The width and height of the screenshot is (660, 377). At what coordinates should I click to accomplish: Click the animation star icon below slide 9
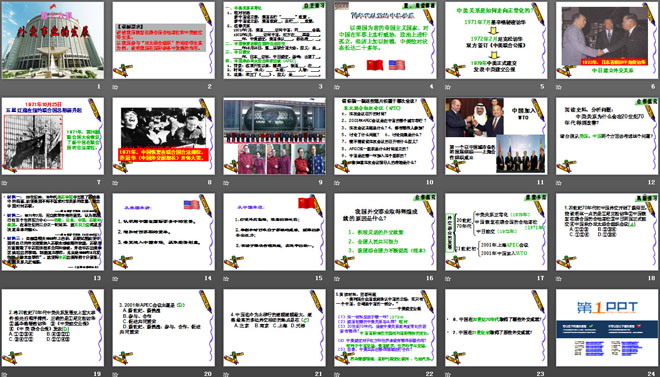tap(226, 183)
